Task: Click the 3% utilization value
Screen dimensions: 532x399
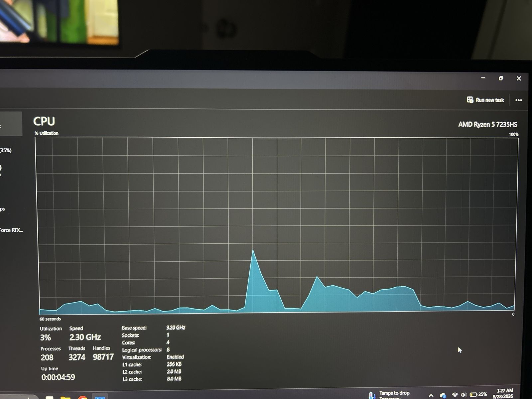Action: [x=46, y=337]
